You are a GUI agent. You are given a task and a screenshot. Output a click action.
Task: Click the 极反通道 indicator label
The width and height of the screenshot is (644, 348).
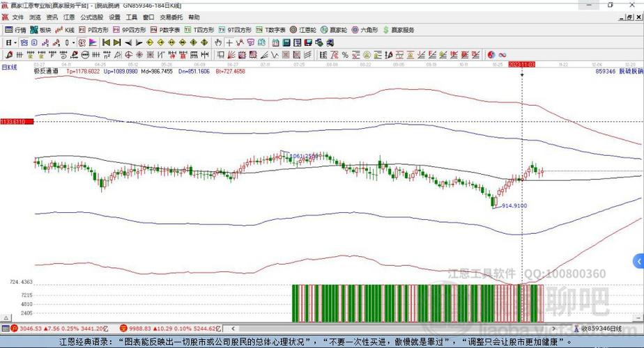point(46,71)
